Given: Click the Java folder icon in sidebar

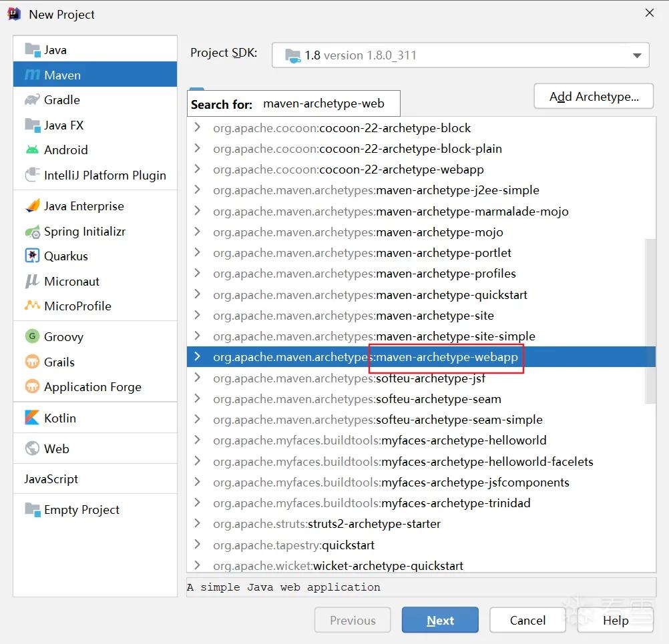Looking at the screenshot, I should pos(33,50).
